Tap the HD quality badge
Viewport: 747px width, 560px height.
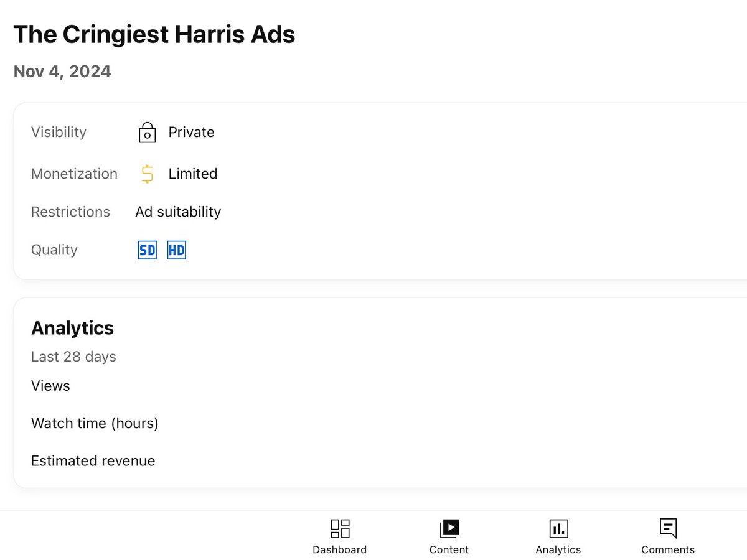click(177, 250)
